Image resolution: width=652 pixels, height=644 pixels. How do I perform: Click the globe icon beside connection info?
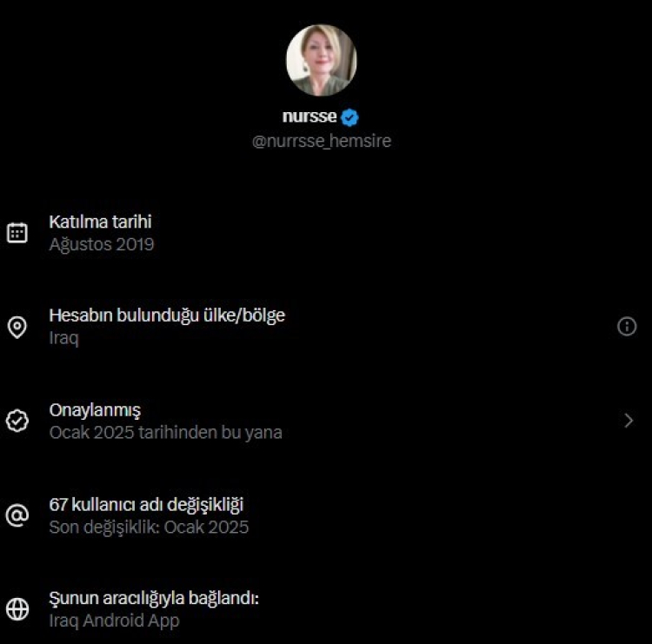tap(17, 609)
